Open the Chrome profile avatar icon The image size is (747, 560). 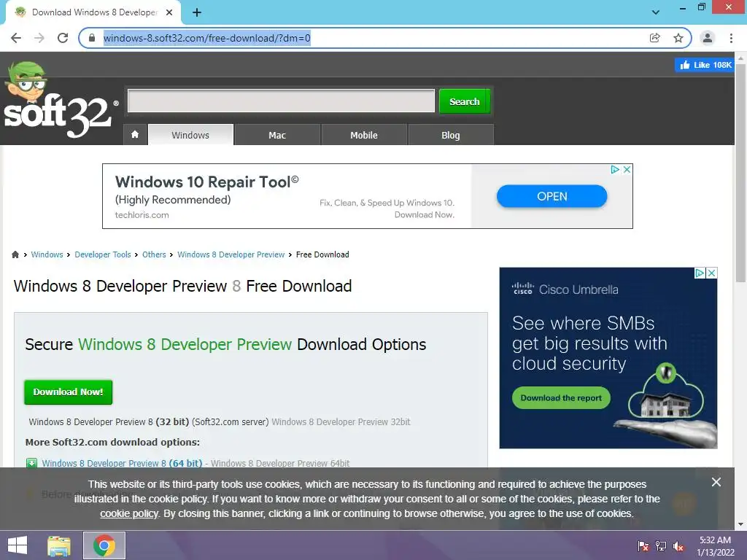(x=708, y=38)
